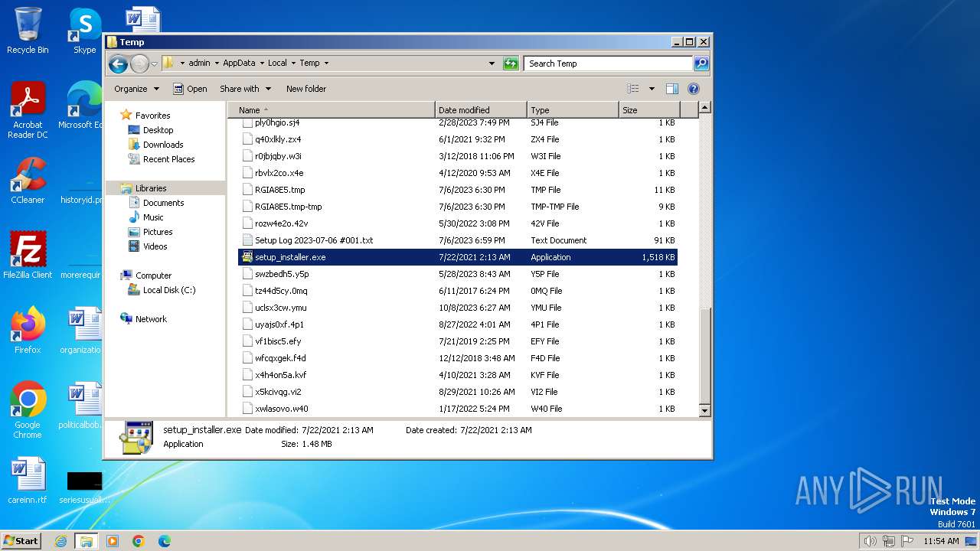The height and width of the screenshot is (551, 980).
Task: Click the search magnifier icon
Action: click(x=701, y=64)
